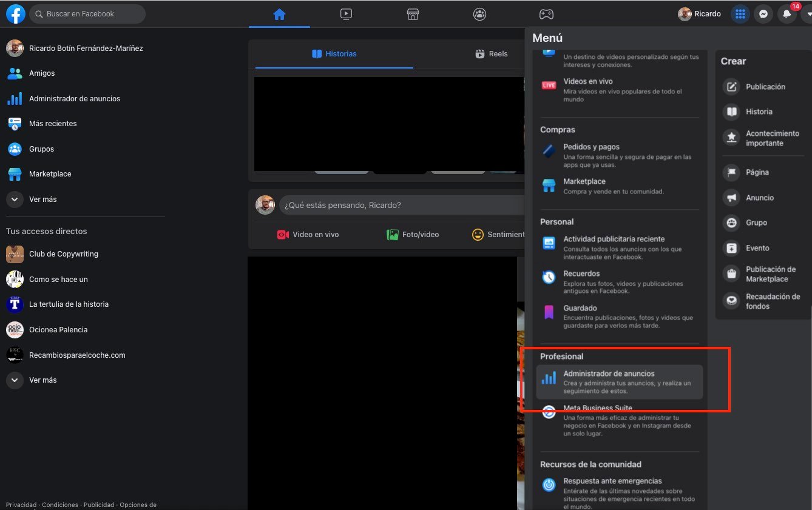Open Marketplace in left sidebar

point(85,174)
